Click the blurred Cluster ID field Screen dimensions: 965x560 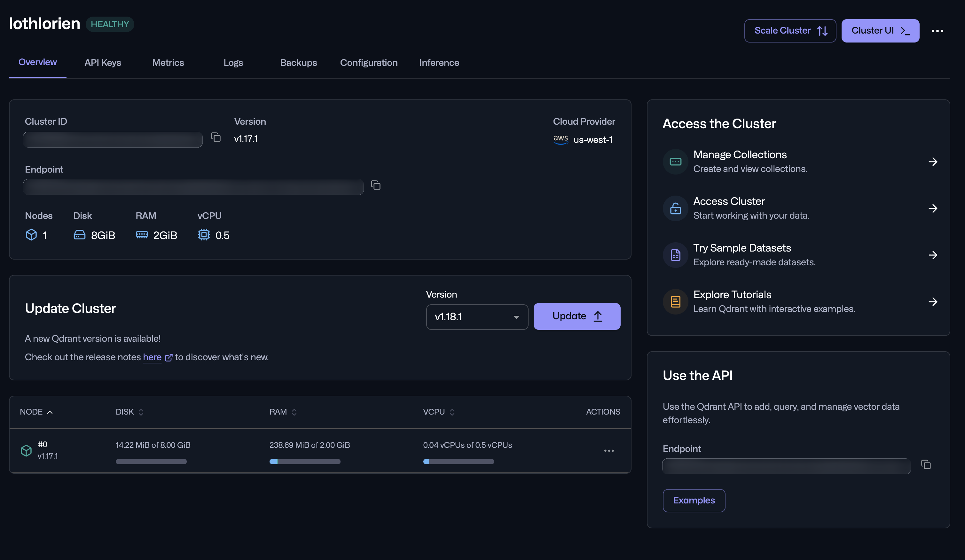click(113, 140)
